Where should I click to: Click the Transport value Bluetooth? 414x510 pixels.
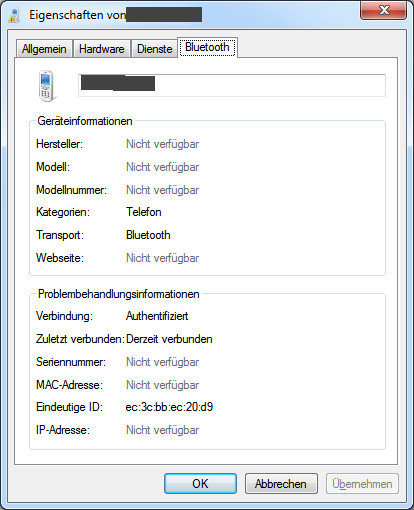(x=148, y=235)
